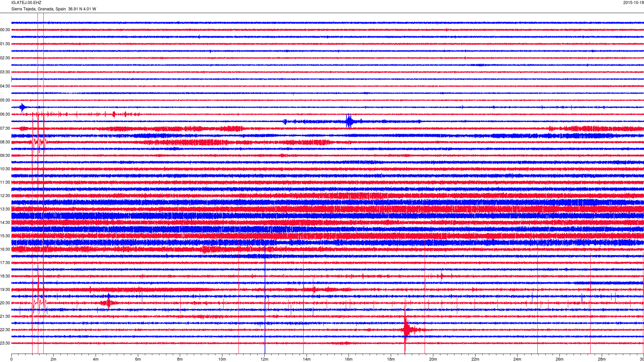Click the 05:30 time label
Image resolution: width=644 pixels, height=362 pixels.
(5, 100)
